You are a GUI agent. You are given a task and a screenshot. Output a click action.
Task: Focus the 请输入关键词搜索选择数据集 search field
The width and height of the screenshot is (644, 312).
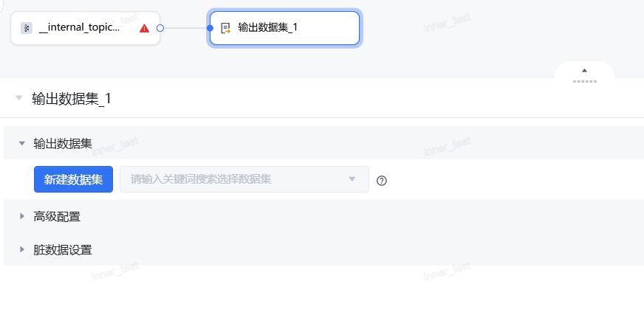[229, 179]
